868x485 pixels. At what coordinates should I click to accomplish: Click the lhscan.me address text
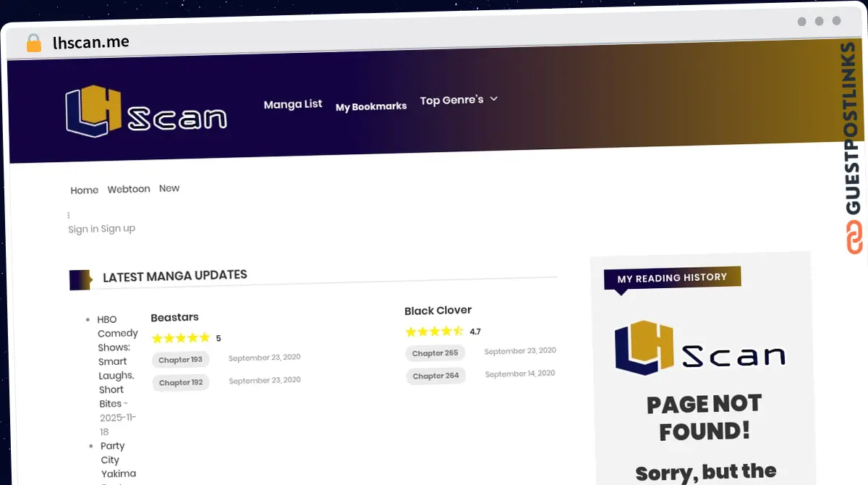coord(91,43)
